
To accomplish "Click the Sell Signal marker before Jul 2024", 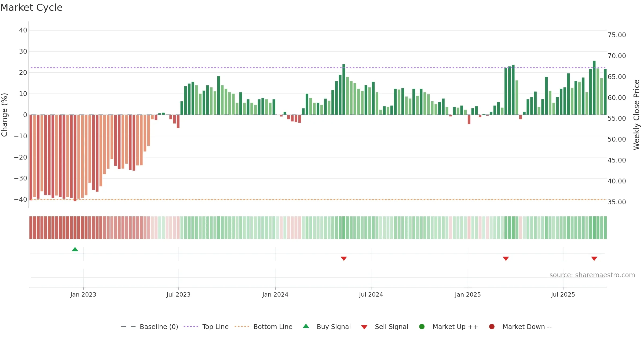I will click(344, 258).
